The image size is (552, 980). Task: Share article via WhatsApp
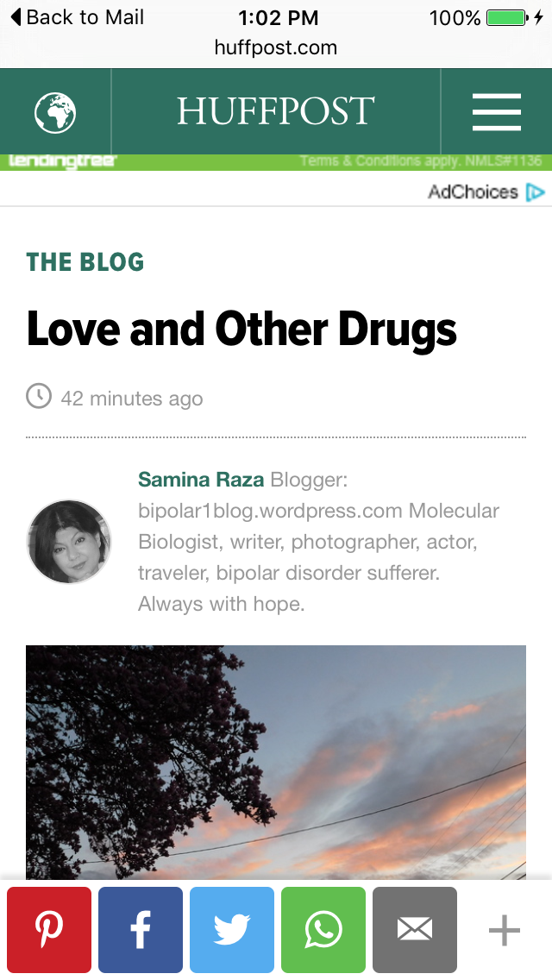(x=323, y=929)
